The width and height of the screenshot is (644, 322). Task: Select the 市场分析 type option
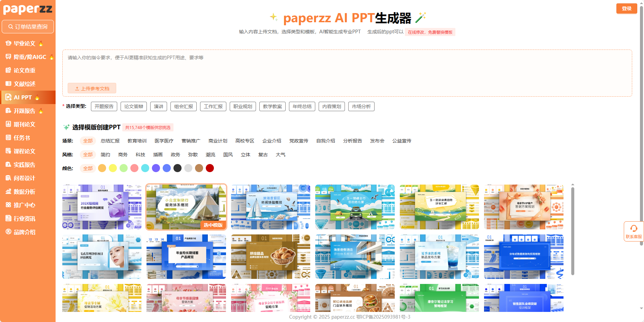coord(361,106)
